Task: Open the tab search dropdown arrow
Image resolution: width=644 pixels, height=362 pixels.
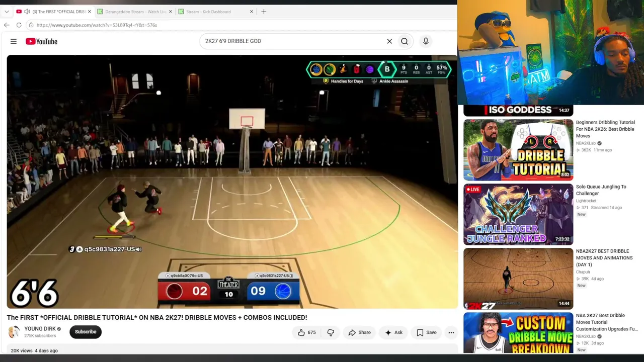Action: tap(7, 12)
